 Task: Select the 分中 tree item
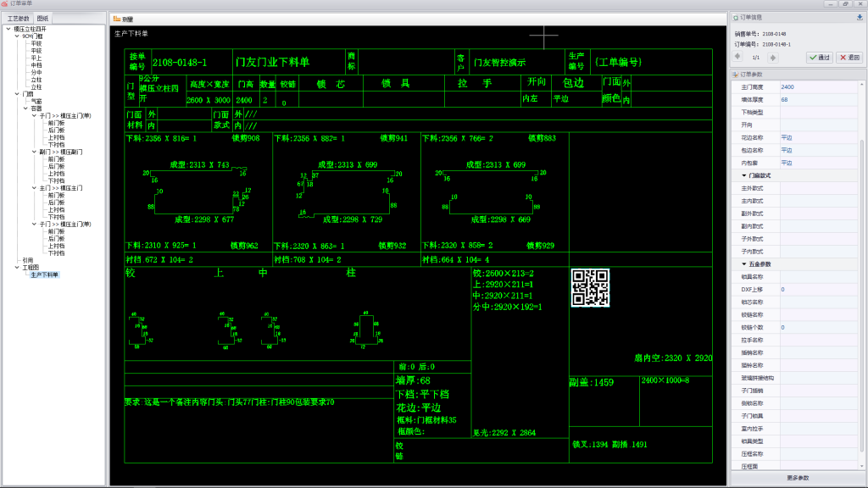[x=36, y=73]
